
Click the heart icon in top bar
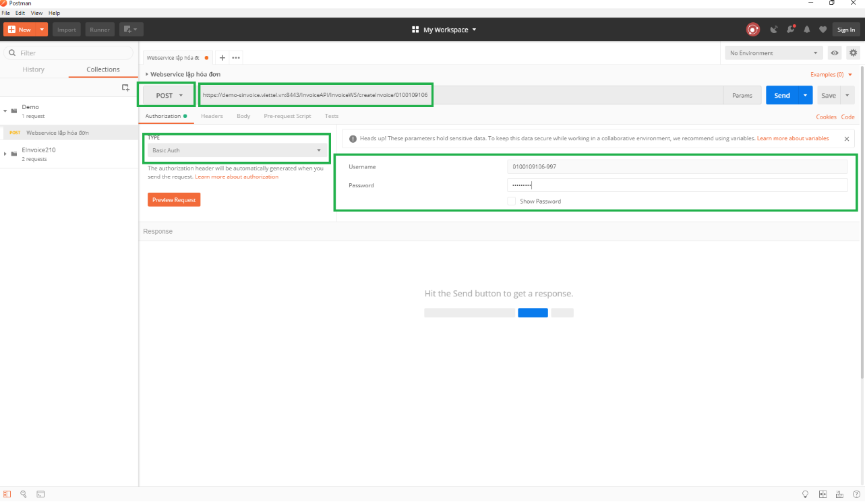[x=823, y=30]
